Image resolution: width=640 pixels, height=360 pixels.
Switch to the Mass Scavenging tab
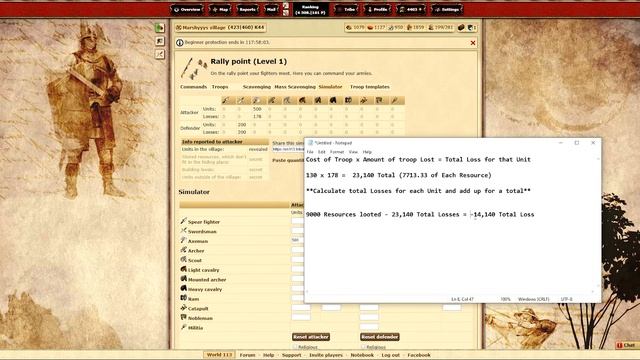click(x=295, y=87)
